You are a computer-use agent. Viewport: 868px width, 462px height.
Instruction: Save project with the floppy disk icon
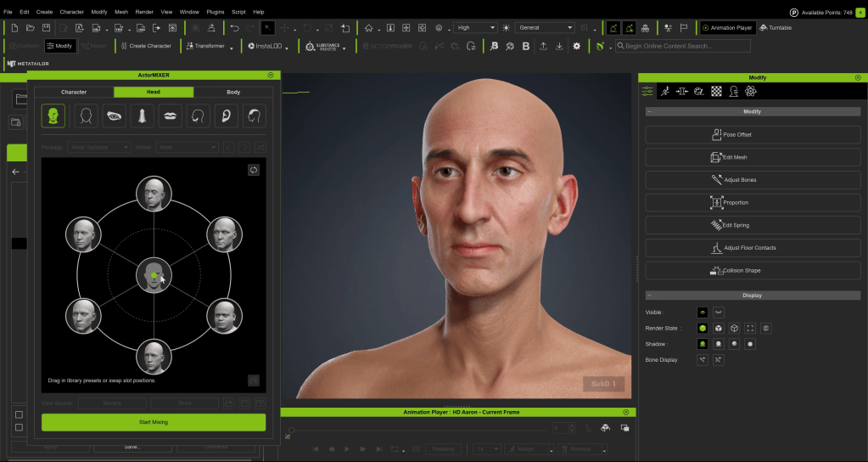pos(47,28)
